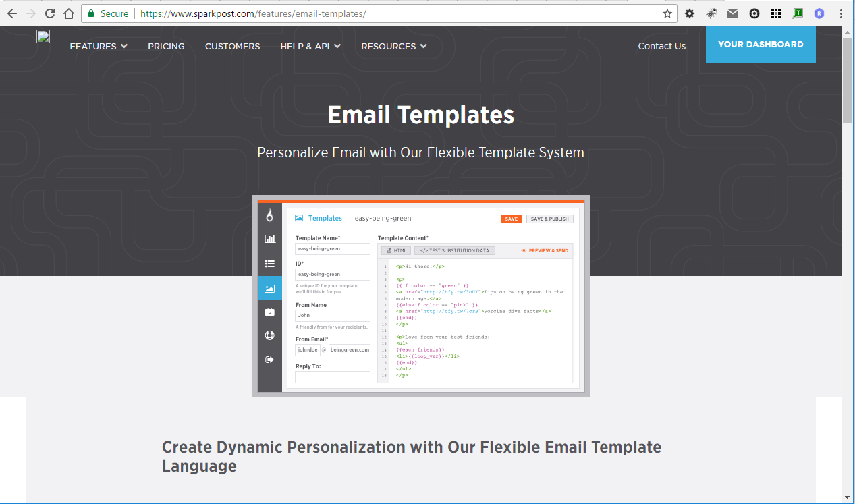
Task: Click the gear extension icon
Action: [x=690, y=13]
